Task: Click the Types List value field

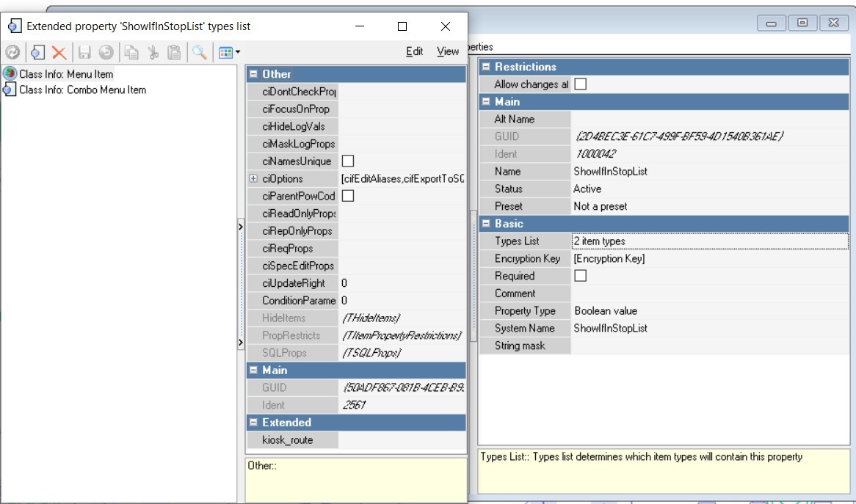Action: tap(708, 241)
